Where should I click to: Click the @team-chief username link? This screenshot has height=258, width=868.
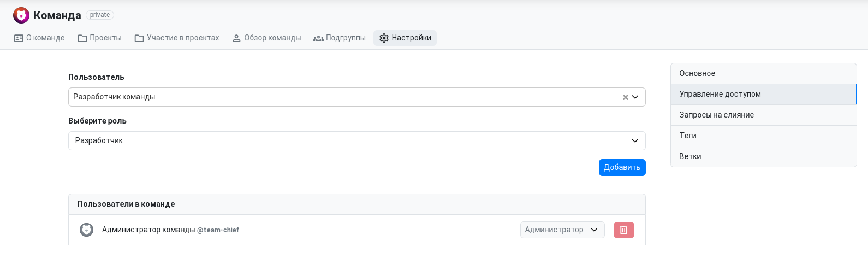click(218, 231)
